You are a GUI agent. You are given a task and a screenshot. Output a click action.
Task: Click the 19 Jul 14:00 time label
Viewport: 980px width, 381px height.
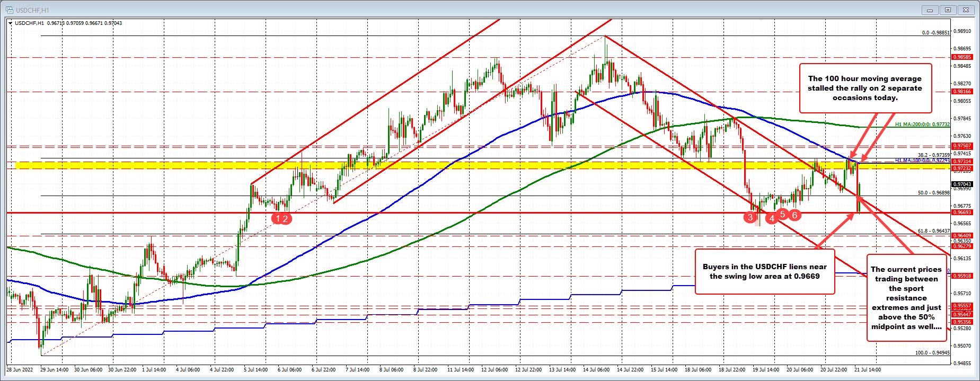coord(765,369)
